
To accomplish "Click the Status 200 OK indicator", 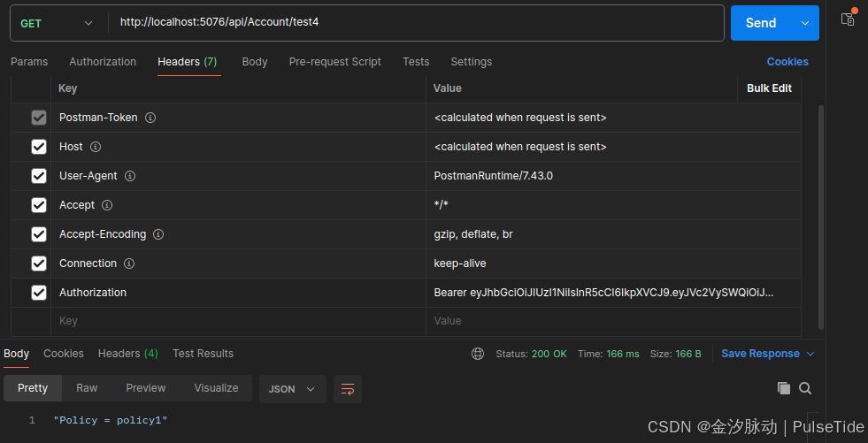I will pos(531,354).
